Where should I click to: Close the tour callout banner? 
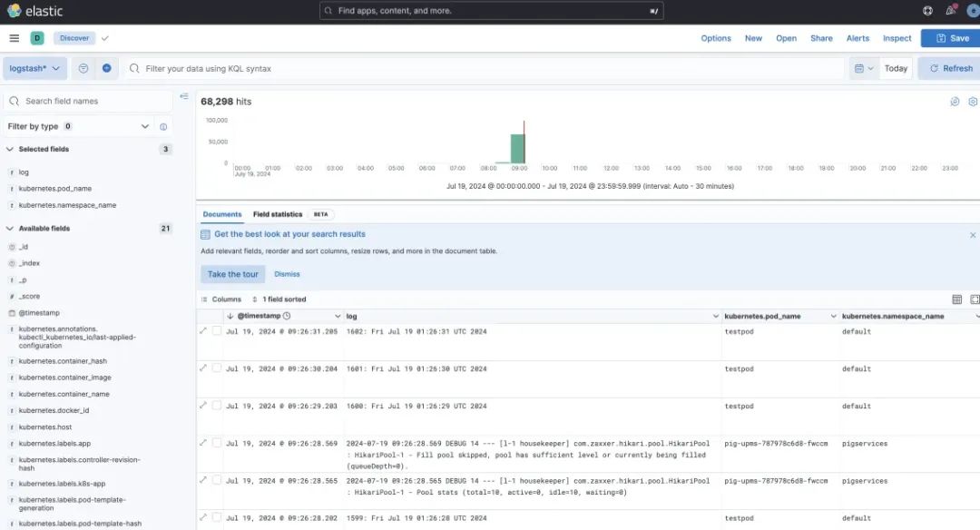[973, 235]
